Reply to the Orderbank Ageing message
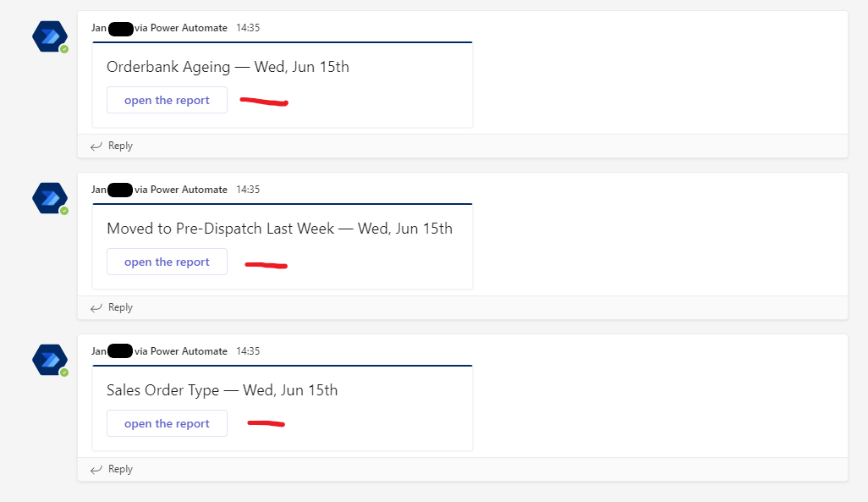The width and height of the screenshot is (868, 502). coord(120,146)
